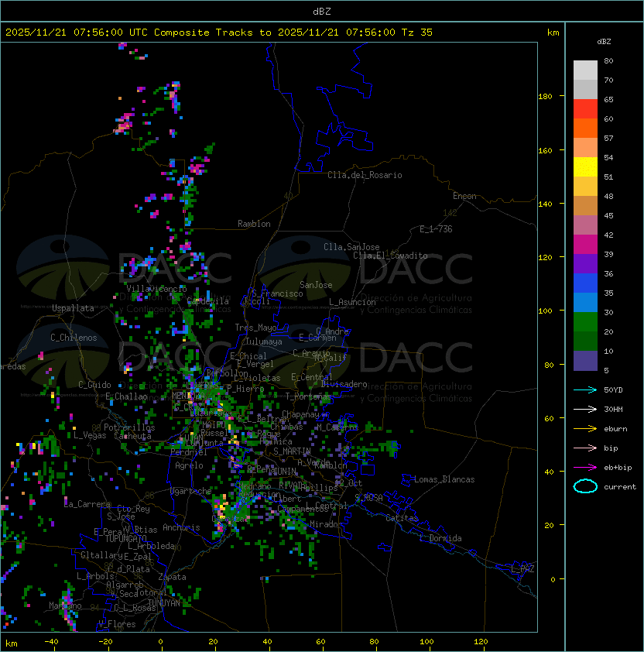644x652 pixels.
Task: Pick the red swatch in dBZ scale
Action: click(585, 109)
